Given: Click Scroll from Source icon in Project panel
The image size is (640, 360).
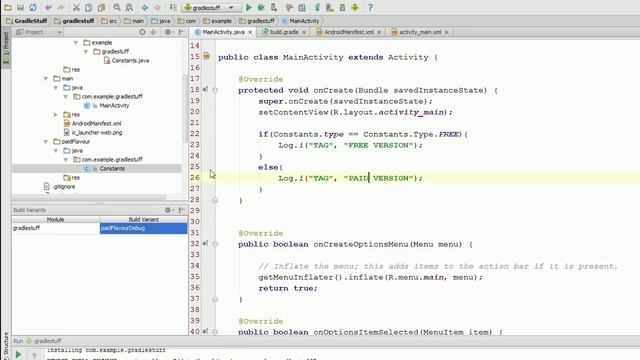Looking at the screenshot, I should (142, 32).
